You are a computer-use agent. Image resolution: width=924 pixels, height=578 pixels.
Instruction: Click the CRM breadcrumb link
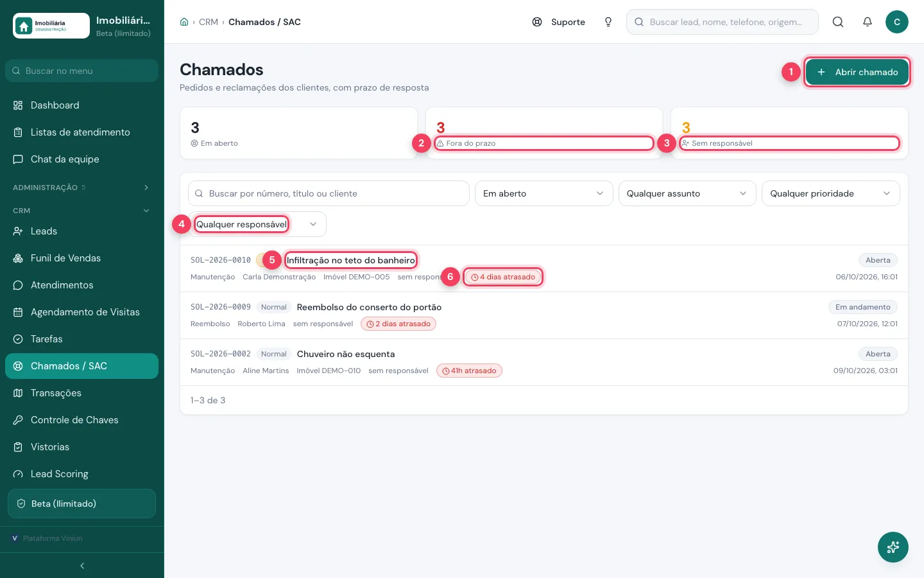tap(209, 22)
